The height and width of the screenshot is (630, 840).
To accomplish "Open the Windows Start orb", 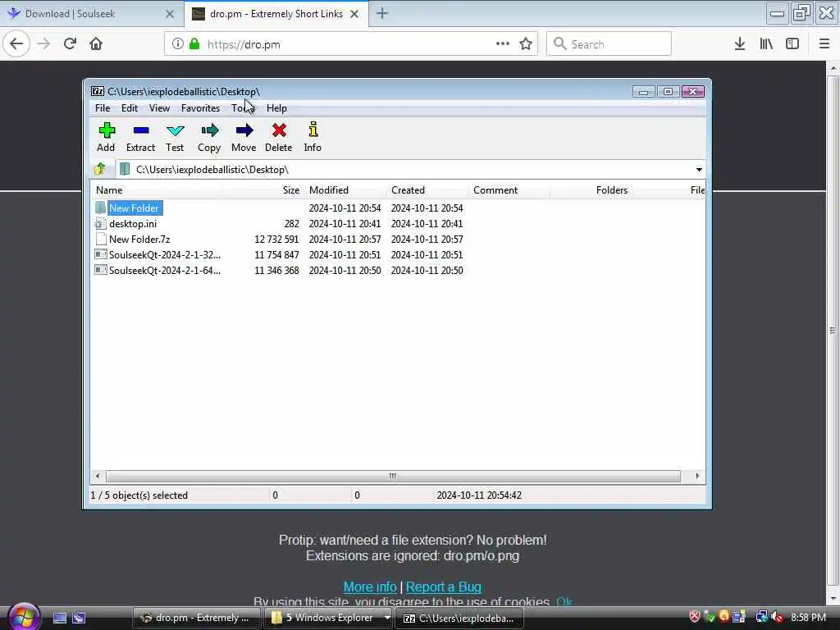I will (23, 617).
